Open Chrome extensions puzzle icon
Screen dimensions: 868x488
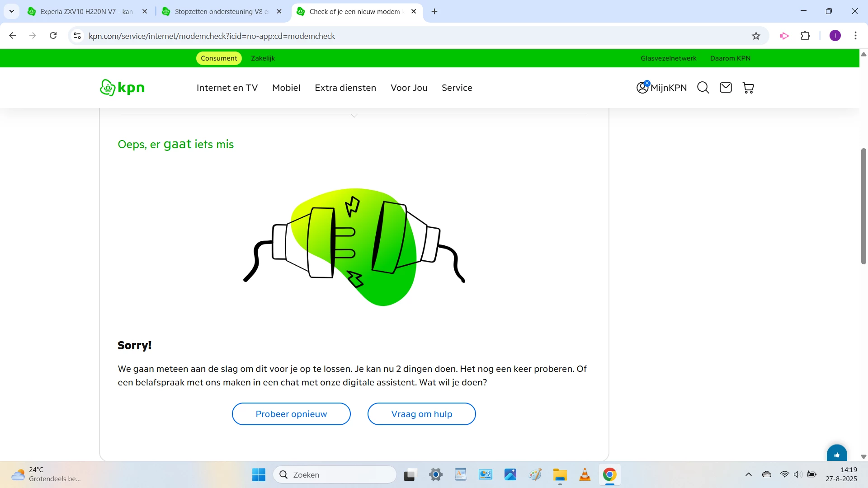tap(805, 36)
